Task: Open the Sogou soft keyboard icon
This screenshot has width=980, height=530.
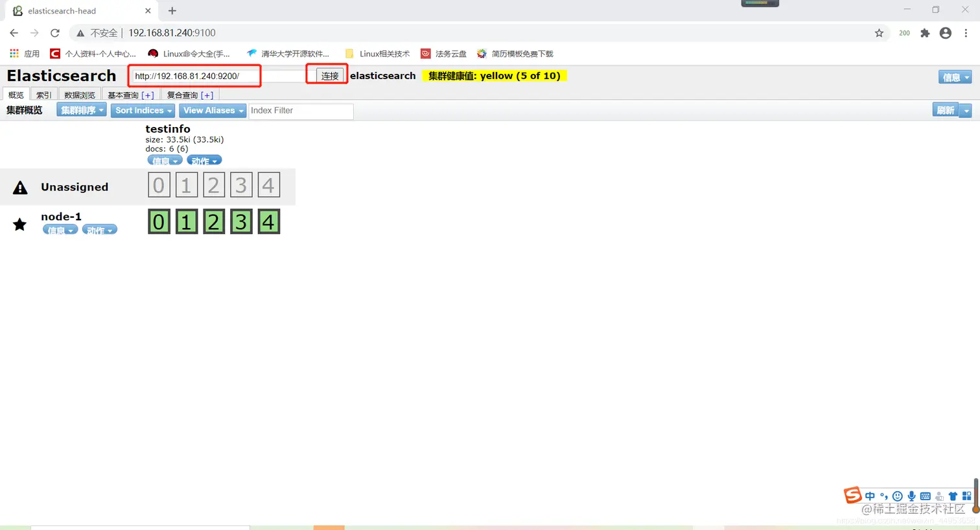Action: coord(925,496)
